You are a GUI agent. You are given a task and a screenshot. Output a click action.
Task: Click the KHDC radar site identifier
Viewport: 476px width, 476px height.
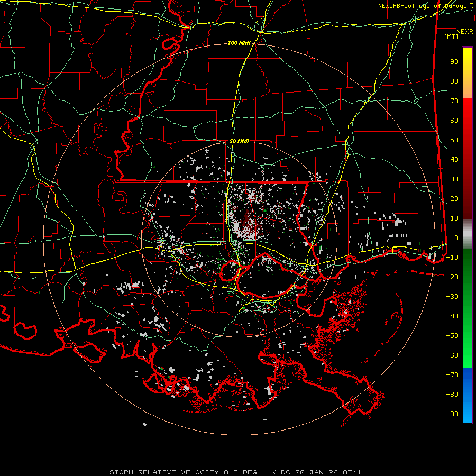tap(282, 472)
